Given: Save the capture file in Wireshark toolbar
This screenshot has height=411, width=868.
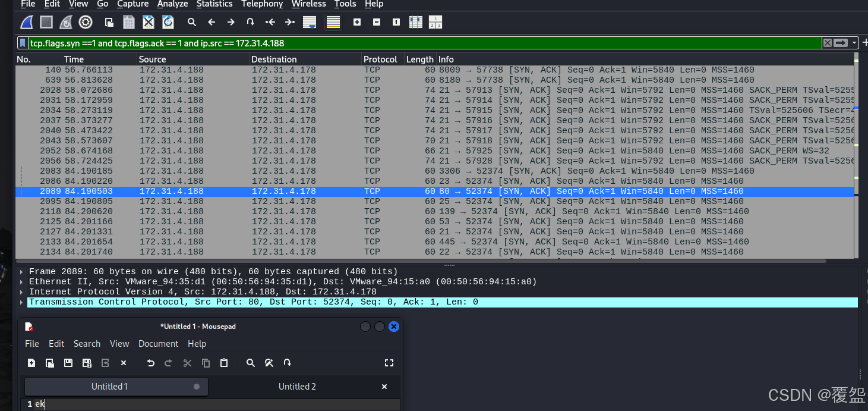Looking at the screenshot, I should pos(128,22).
